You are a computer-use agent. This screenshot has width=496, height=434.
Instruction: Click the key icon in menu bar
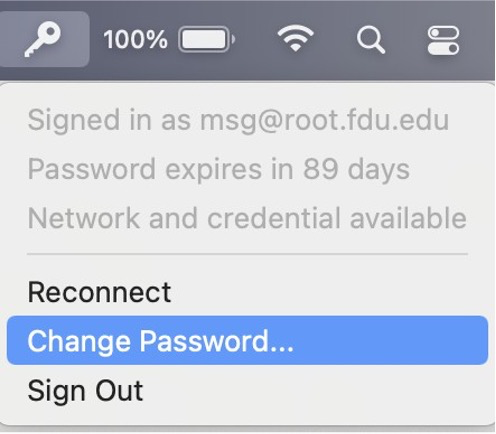point(43,40)
